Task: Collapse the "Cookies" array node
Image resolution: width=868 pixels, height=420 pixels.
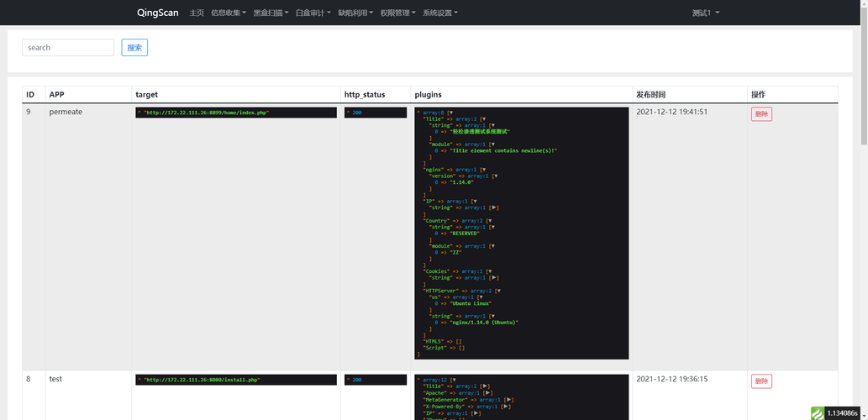Action: [x=489, y=271]
